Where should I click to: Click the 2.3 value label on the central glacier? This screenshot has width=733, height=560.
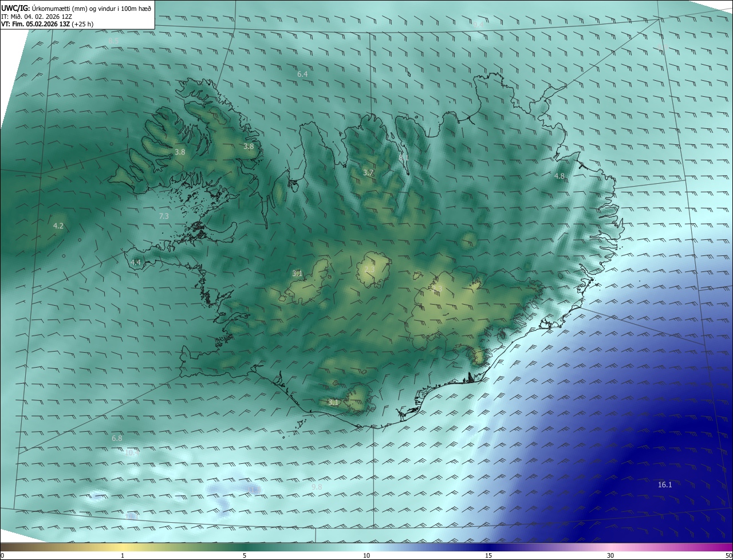pos(370,270)
